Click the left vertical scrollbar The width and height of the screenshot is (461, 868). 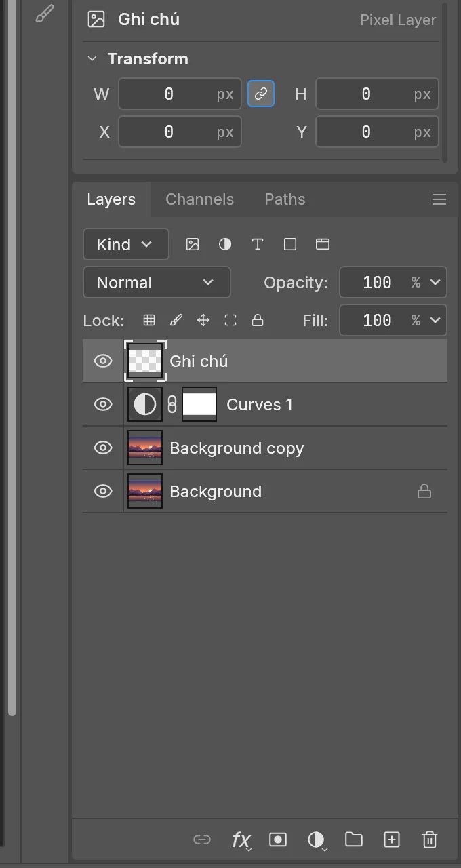12,358
